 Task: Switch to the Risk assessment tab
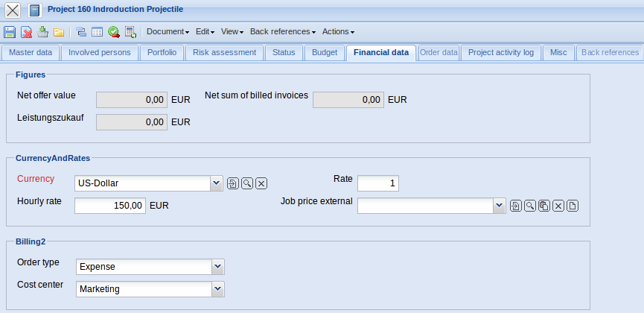pos(224,52)
